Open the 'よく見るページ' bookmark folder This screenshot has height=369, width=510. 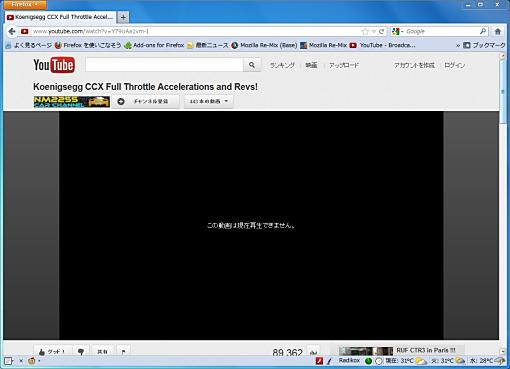29,45
